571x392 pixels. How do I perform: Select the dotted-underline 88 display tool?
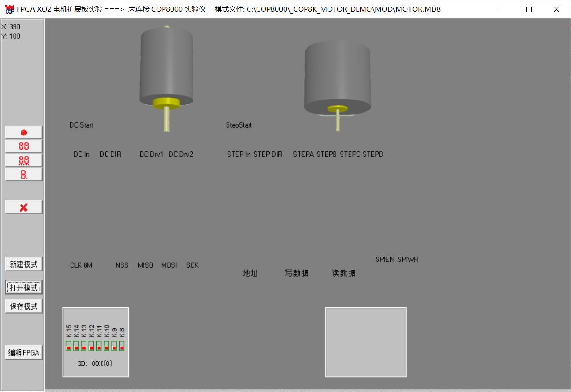(23, 161)
